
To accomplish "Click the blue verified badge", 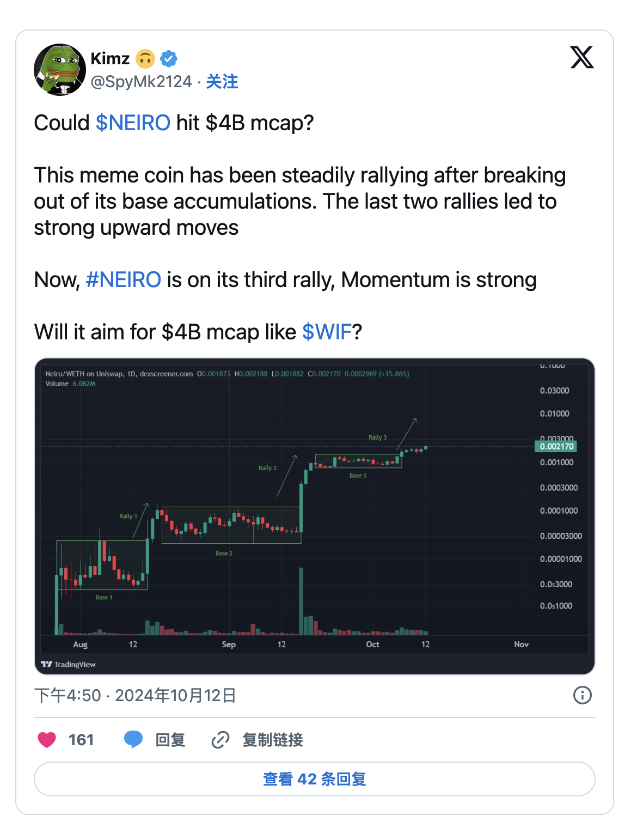I will pyautogui.click(x=169, y=58).
